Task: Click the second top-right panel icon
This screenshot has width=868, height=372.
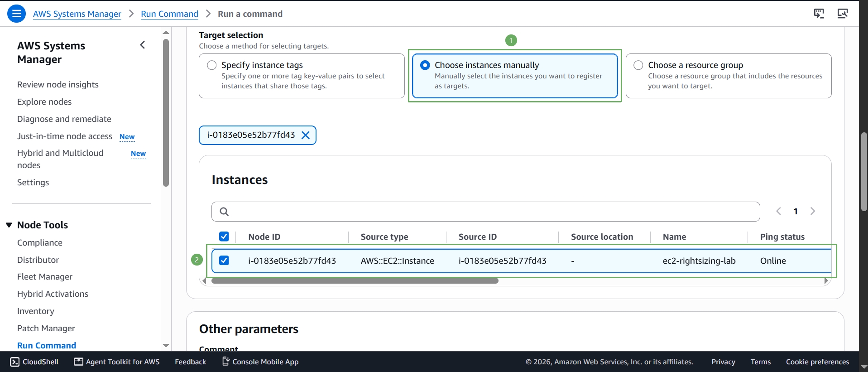Action: coord(843,14)
